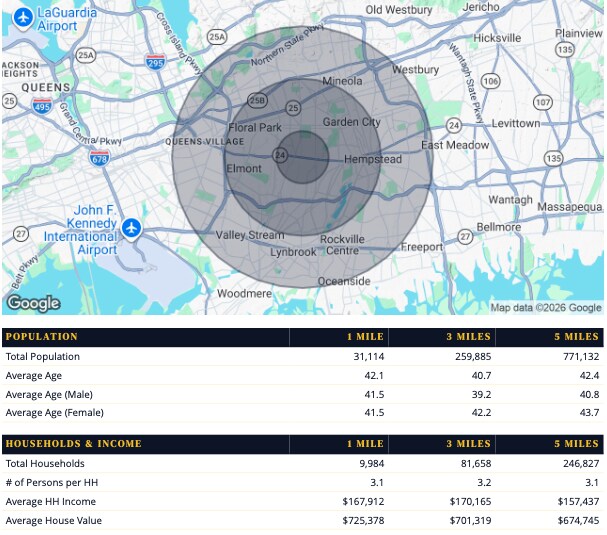Click the route 25B marker
The height and width of the screenshot is (535, 607).
(257, 101)
